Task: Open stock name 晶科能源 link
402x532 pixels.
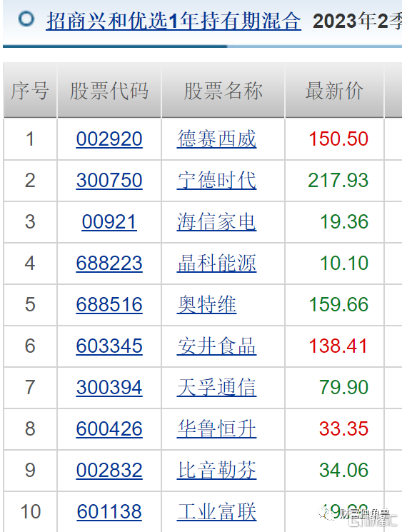Action: pos(217,264)
